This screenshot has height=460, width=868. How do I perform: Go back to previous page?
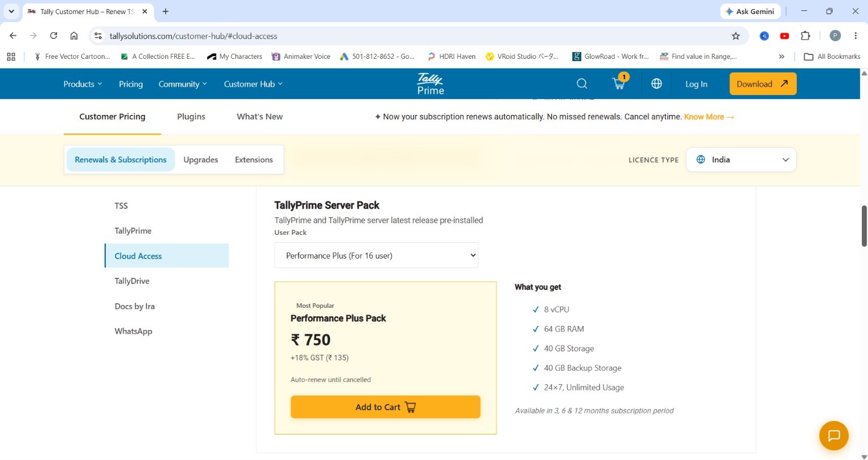click(x=13, y=36)
